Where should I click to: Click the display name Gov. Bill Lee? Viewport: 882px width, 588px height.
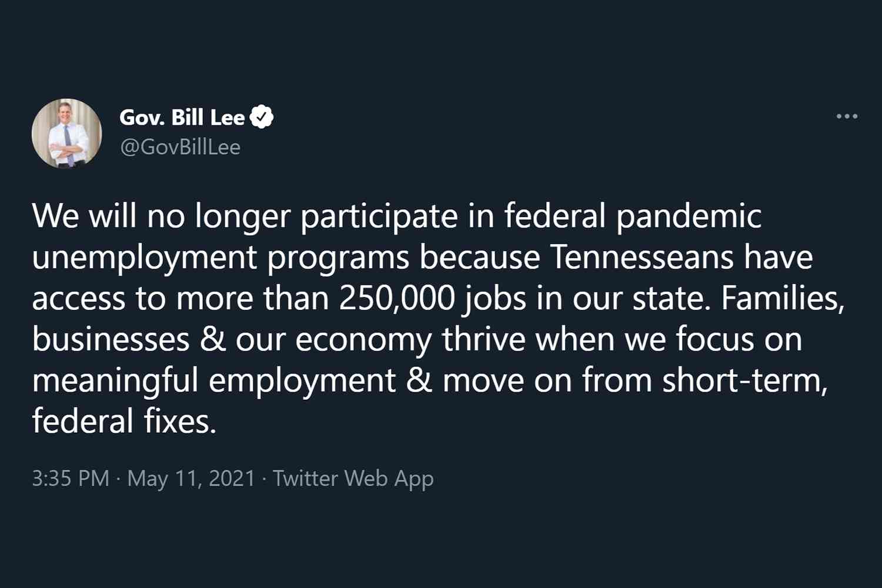click(x=182, y=118)
